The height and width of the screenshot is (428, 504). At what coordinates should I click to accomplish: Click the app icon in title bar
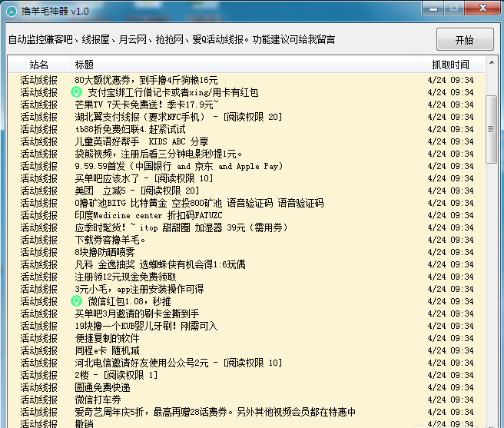coord(12,12)
